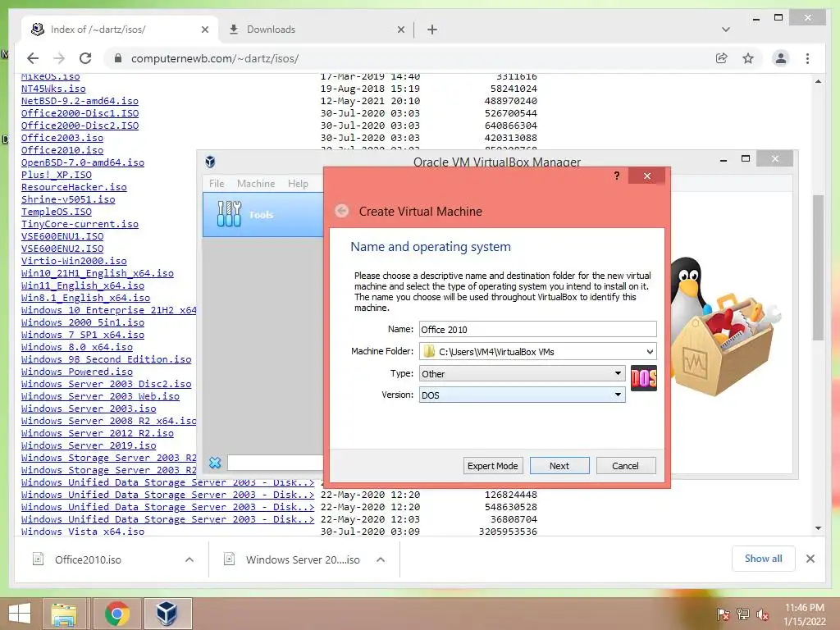Select the Tools icon in VirtualBox Manager

(230, 214)
